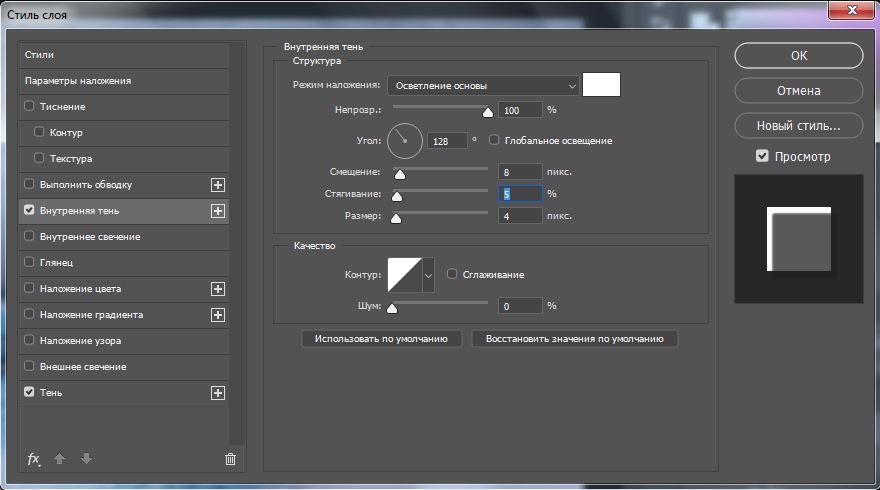
Task: Uncheck Тень checkbox
Action: [29, 392]
